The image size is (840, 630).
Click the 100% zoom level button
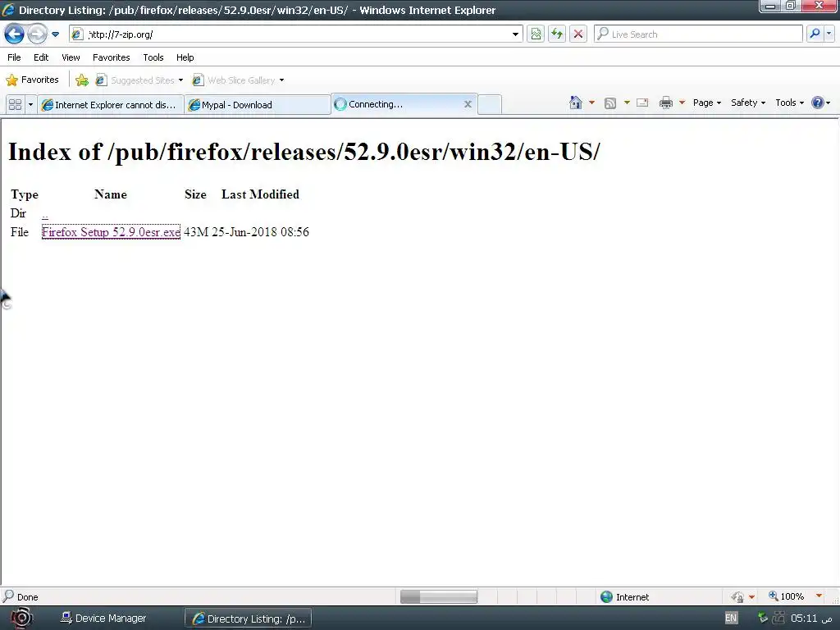coord(787,596)
